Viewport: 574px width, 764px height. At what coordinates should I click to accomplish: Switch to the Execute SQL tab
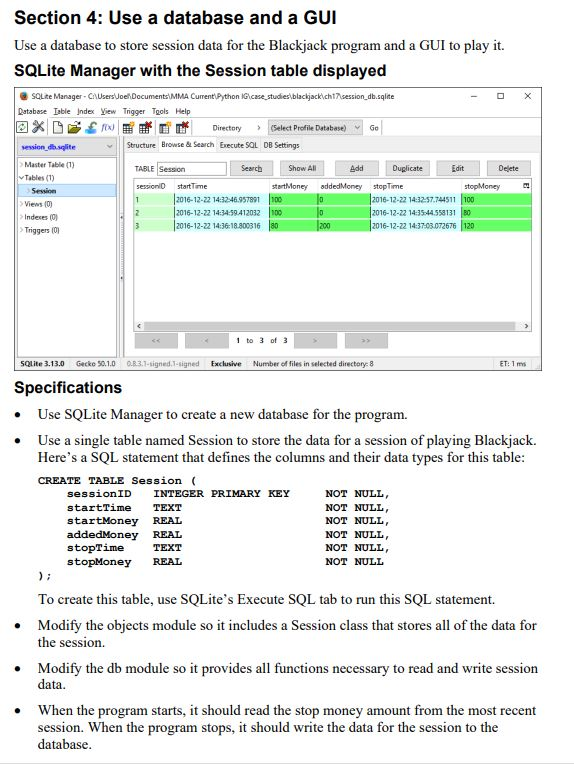238,145
